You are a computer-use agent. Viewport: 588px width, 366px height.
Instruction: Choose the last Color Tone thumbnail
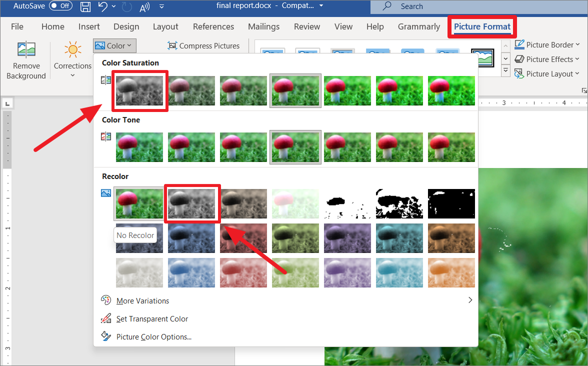click(x=451, y=147)
